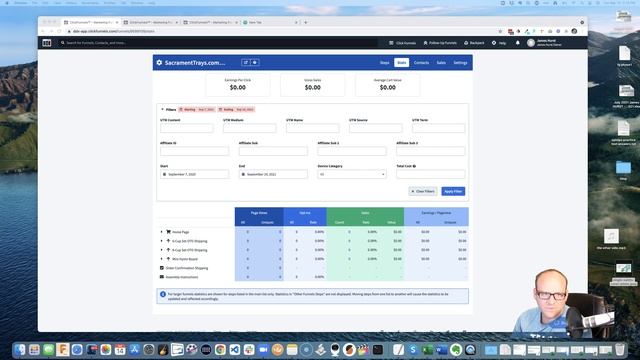This screenshot has width=640, height=360.
Task: Click the gear icon beside SacramentTrays.com title
Action: point(159,62)
